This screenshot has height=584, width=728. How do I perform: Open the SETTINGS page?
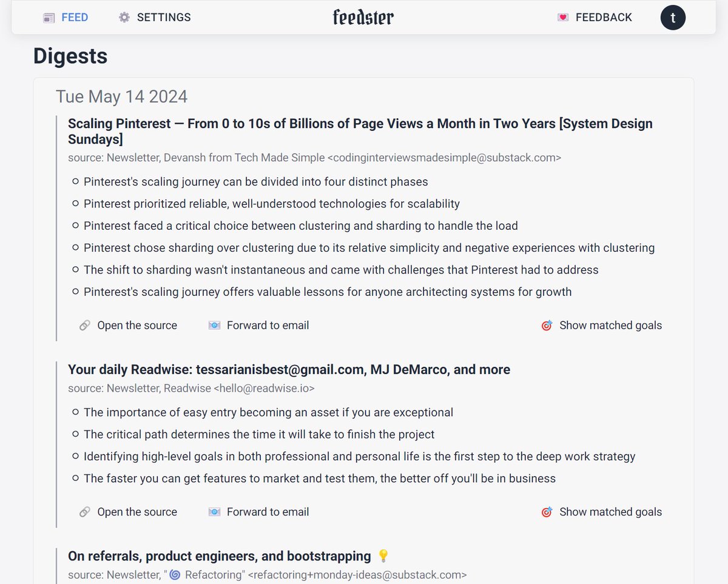click(x=155, y=18)
